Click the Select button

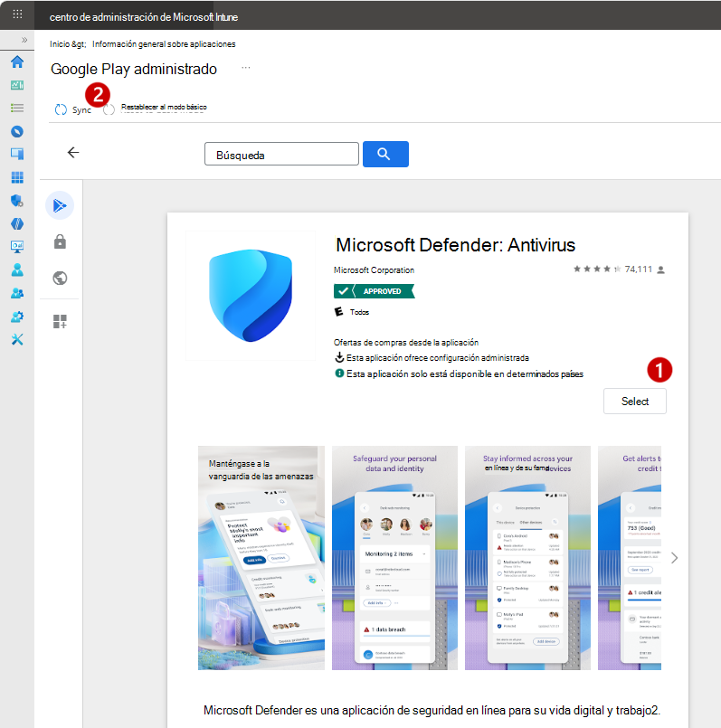click(634, 402)
